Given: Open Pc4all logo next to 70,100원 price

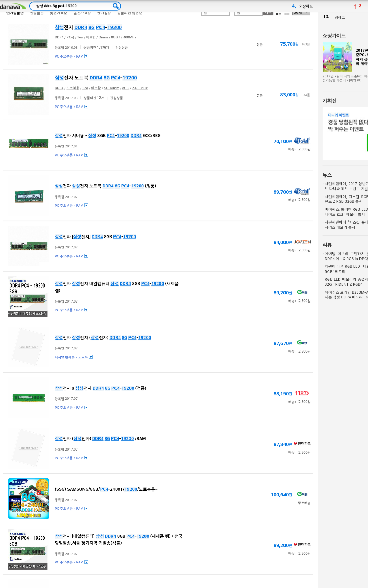Looking at the screenshot, I should (302, 141).
